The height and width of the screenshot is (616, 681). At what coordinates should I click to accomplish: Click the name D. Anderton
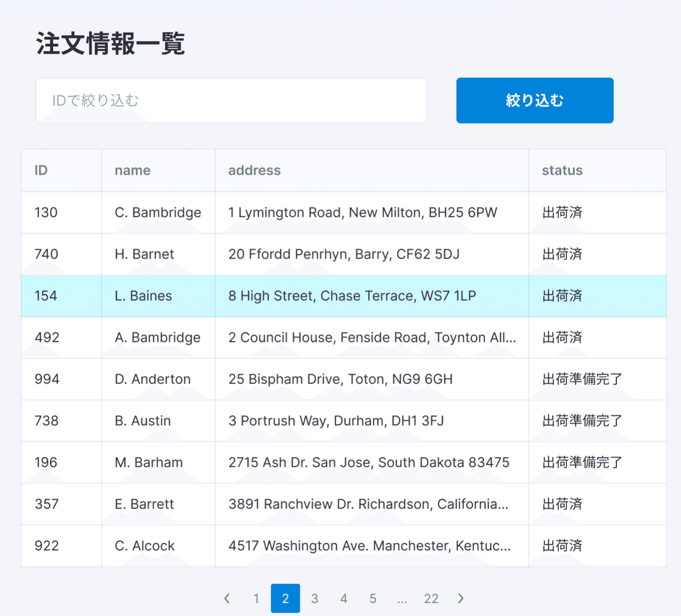click(x=153, y=379)
